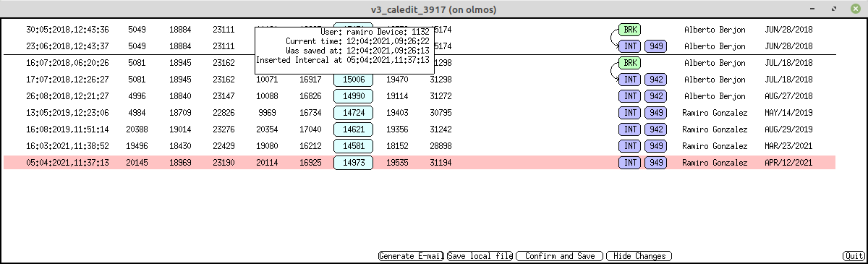
Task: Click Ramiro Gonzalez in MAY/14/2019 row
Action: 715,113
